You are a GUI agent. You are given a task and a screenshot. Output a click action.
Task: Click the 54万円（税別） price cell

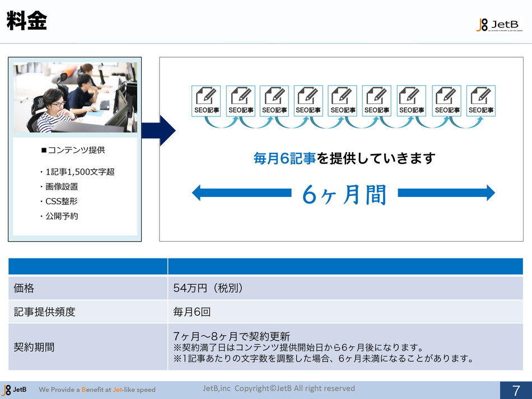point(208,288)
